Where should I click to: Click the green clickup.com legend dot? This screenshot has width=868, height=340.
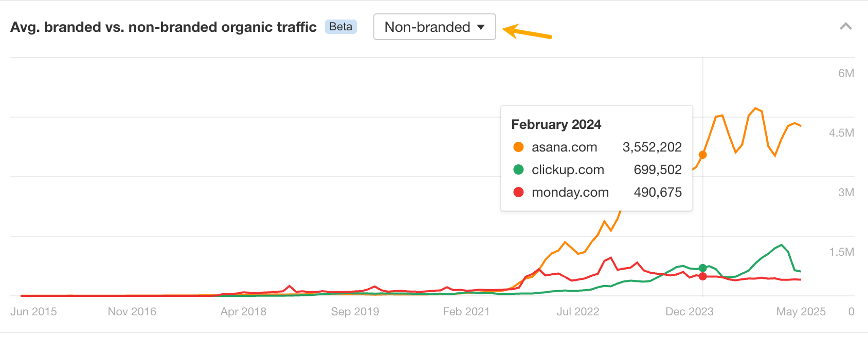click(x=519, y=169)
